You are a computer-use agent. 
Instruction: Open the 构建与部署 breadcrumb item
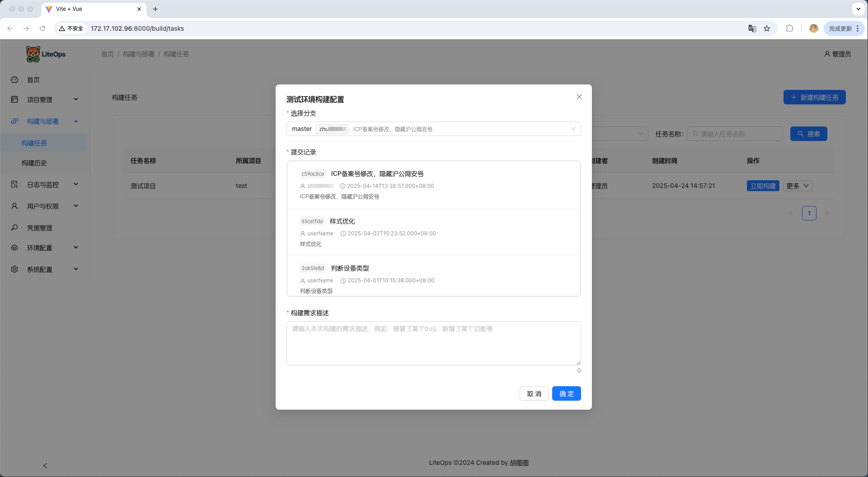(138, 54)
